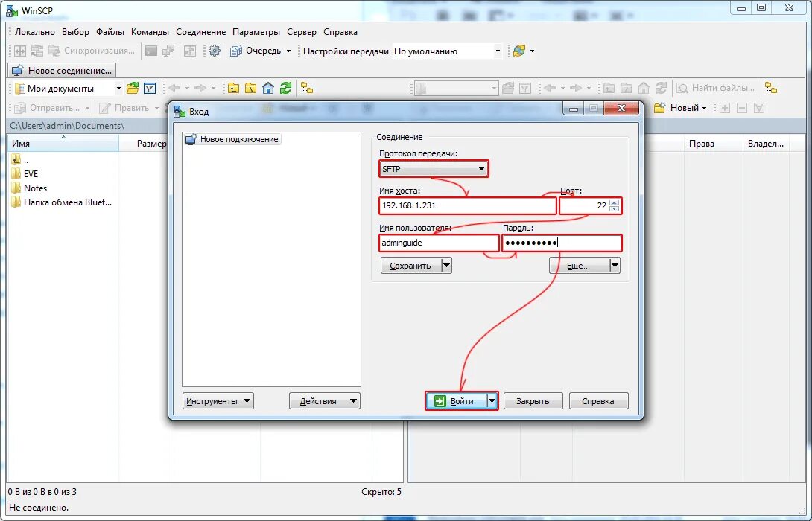Click the password field
The width and height of the screenshot is (812, 521).
562,243
